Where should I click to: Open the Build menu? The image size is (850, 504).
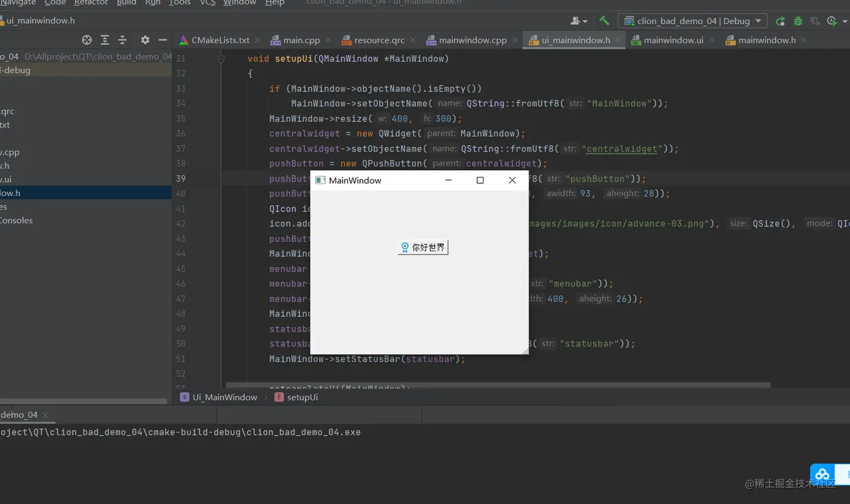[126, 3]
